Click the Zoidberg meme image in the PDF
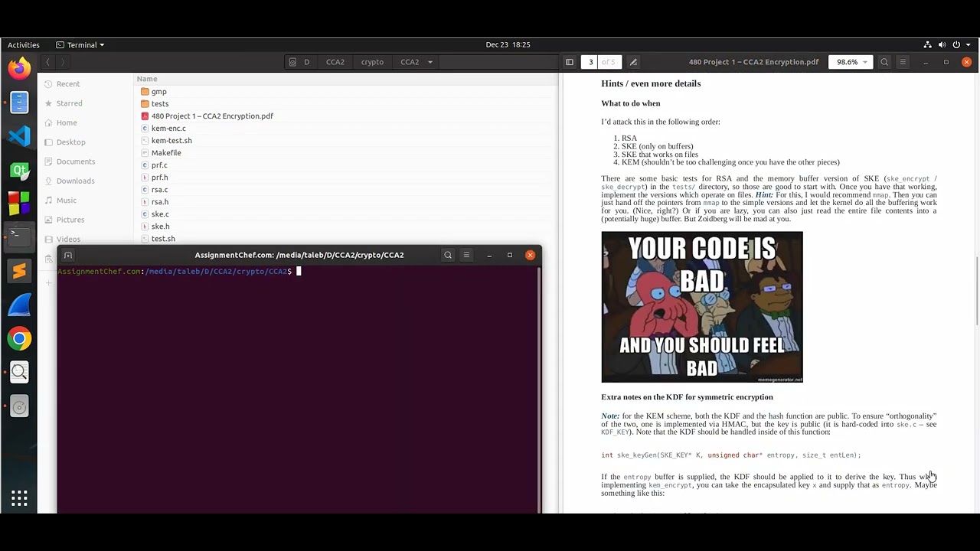This screenshot has width=980, height=551. pos(702,307)
